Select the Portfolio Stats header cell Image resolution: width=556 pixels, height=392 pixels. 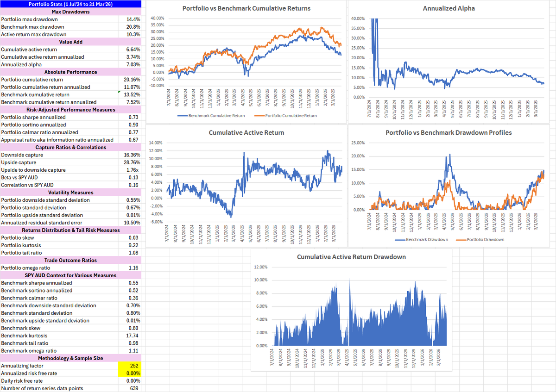click(x=70, y=4)
